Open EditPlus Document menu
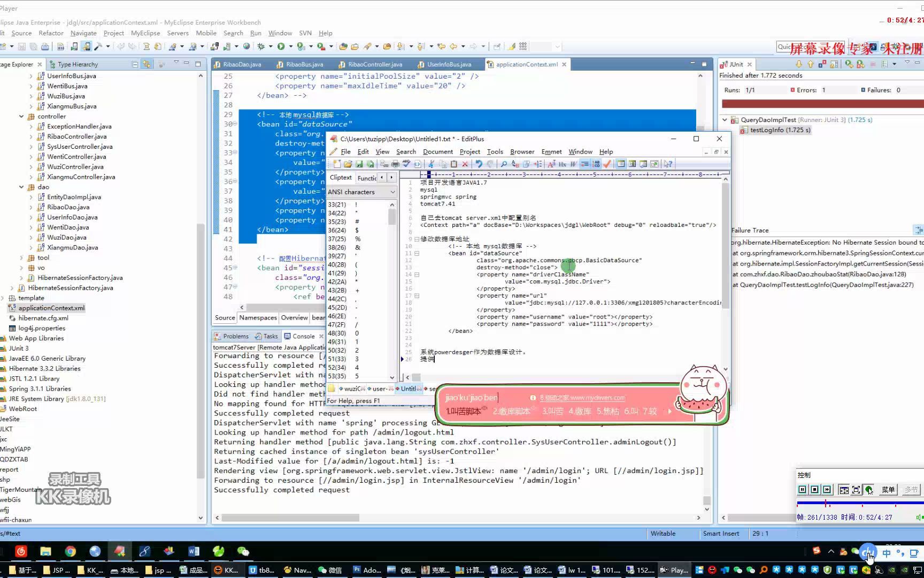924x578 pixels. point(437,151)
